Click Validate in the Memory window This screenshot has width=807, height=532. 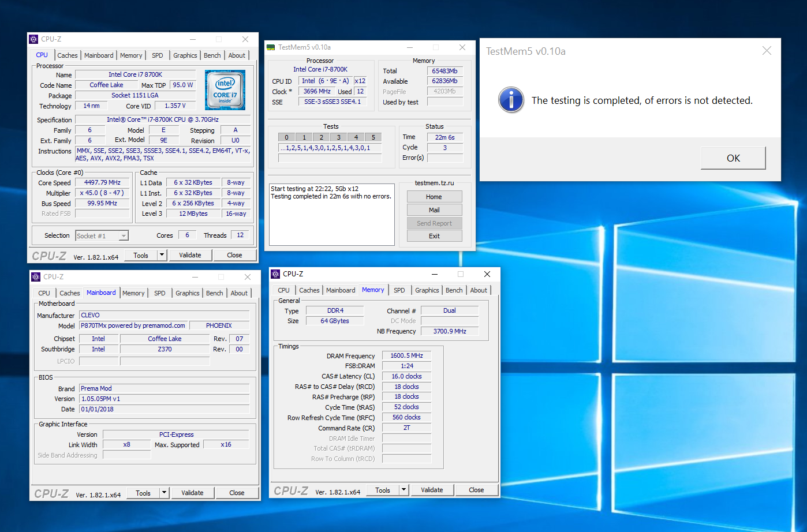point(432,490)
